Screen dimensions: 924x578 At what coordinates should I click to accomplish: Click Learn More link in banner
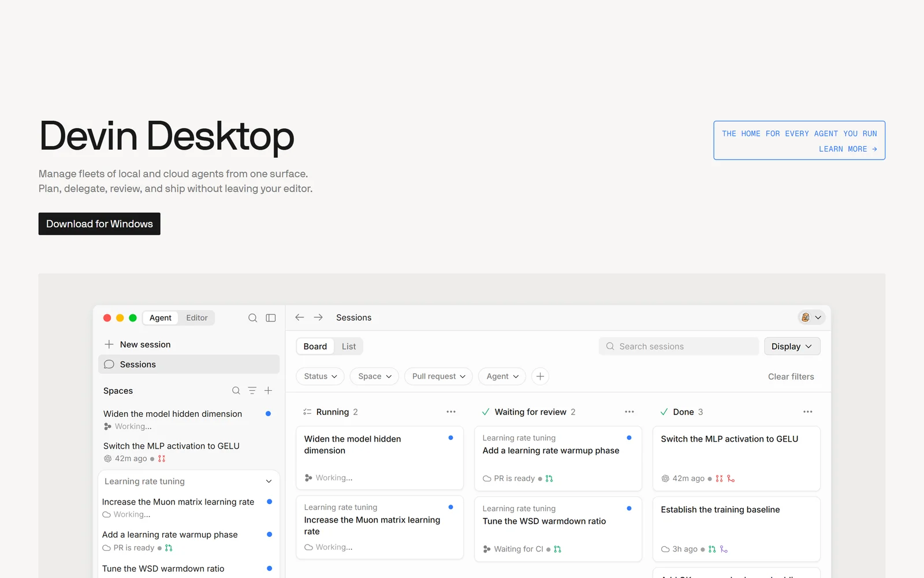tap(848, 149)
